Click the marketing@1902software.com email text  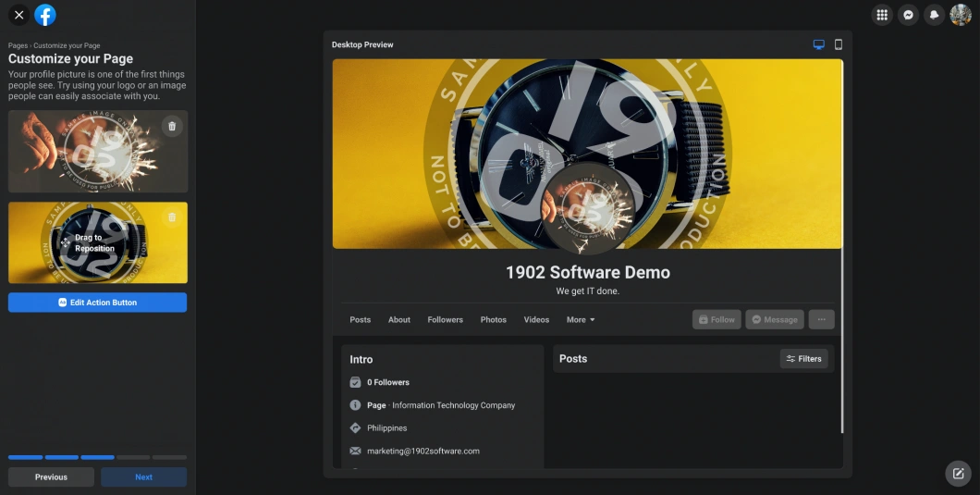pyautogui.click(x=423, y=452)
